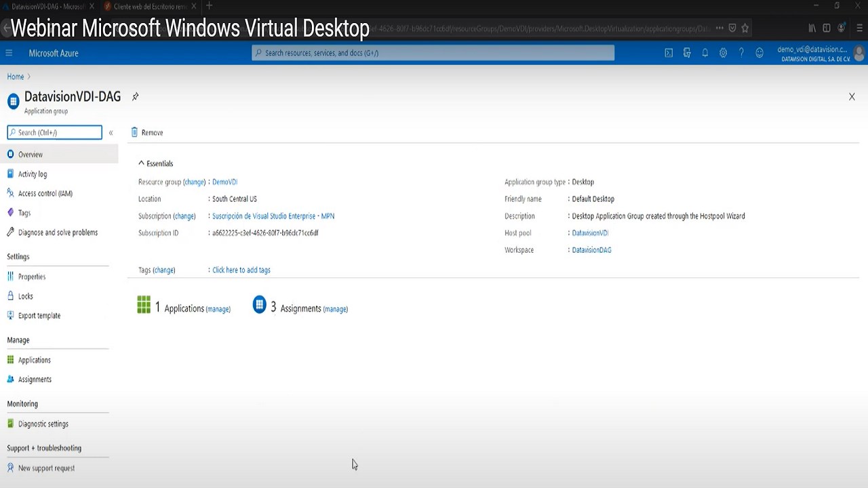Focus the sidebar Search (Ctrl+/) field
868x488 pixels.
(55, 133)
